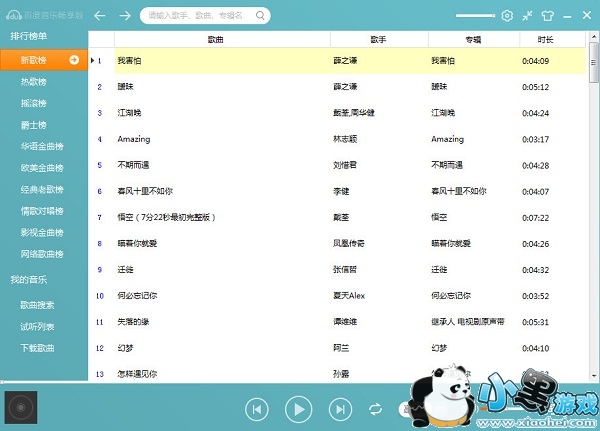Open settings gear icon in title bar
Screen dimensions: 600x431
[507, 16]
